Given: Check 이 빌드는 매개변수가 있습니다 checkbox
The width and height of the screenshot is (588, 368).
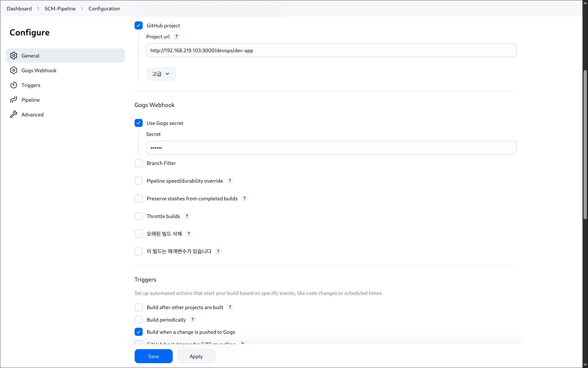Looking at the screenshot, I should tap(139, 251).
